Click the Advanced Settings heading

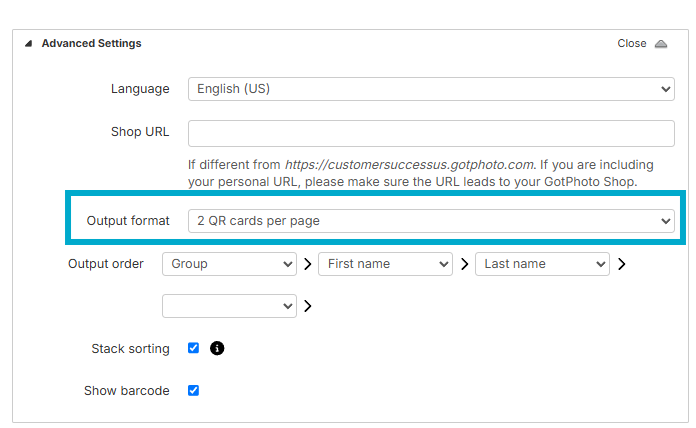pyautogui.click(x=91, y=44)
